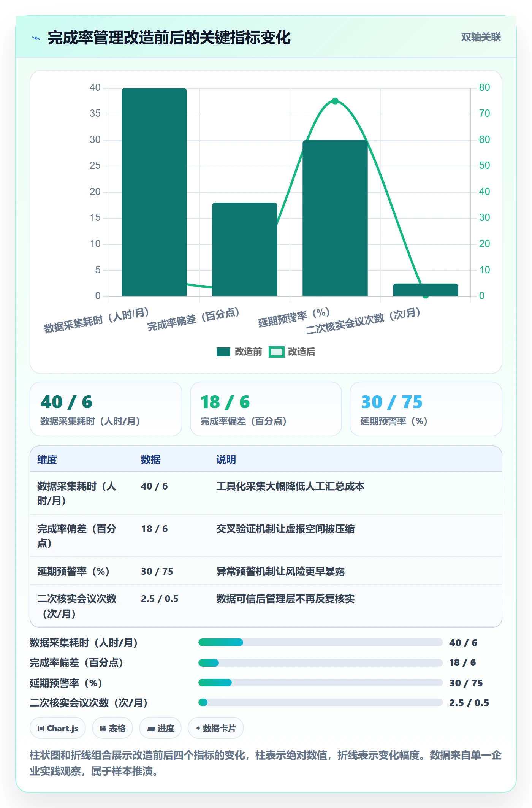Click the 二次核实会议次数 bar in the chart
The height and width of the screenshot is (808, 532).
(425, 290)
